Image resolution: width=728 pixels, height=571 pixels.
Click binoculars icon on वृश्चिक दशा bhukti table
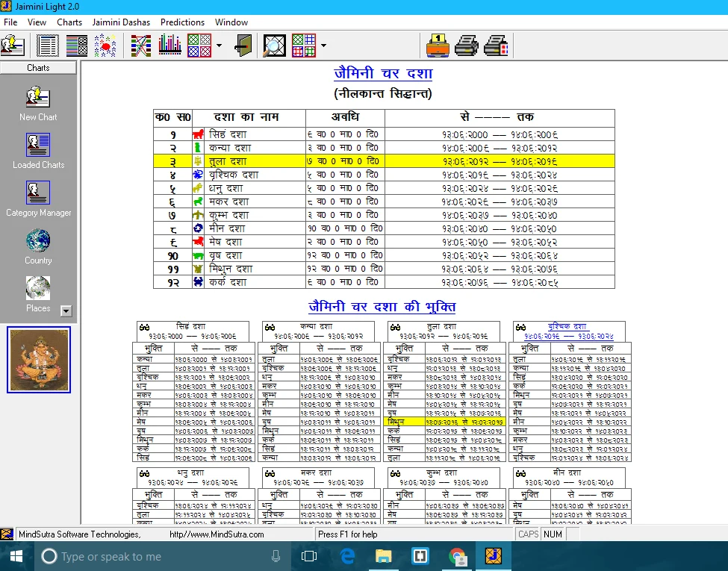[520, 327]
